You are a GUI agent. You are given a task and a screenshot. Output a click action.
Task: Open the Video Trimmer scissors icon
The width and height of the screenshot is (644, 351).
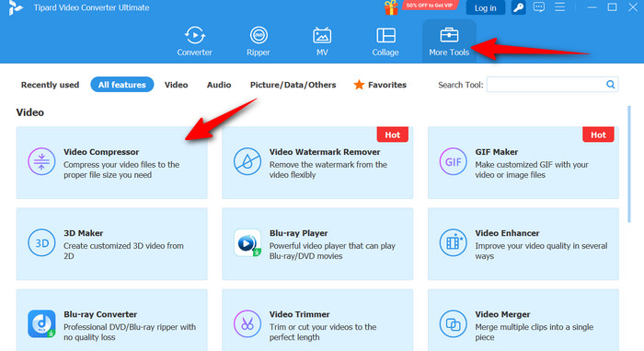tap(247, 324)
